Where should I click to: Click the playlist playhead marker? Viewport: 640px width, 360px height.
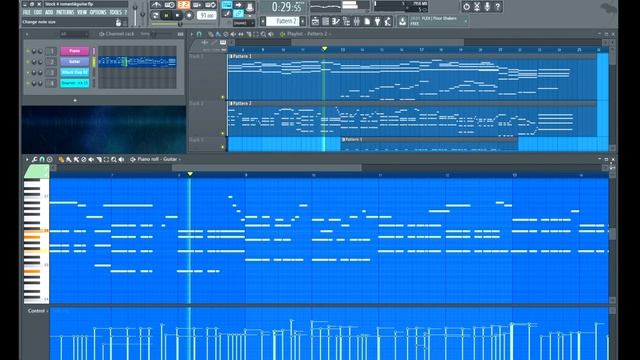point(324,49)
